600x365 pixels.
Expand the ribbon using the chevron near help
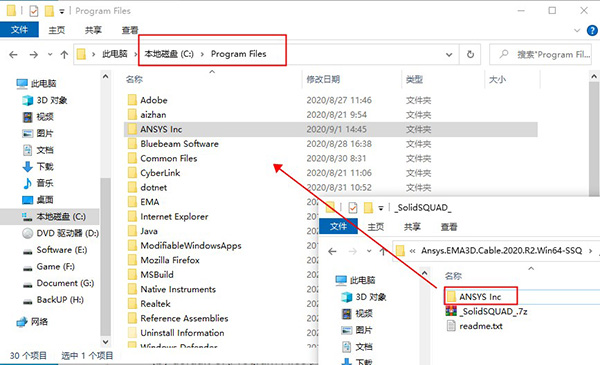pyautogui.click(x=577, y=30)
